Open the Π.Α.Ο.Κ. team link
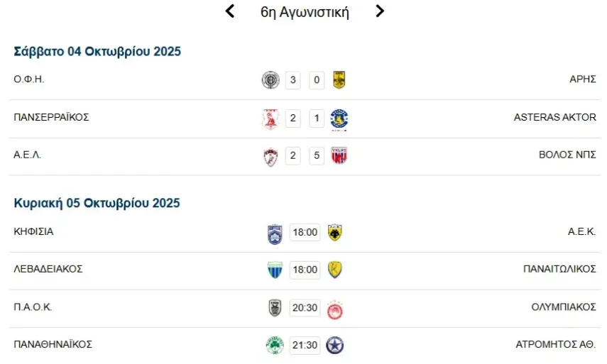 tap(33, 307)
